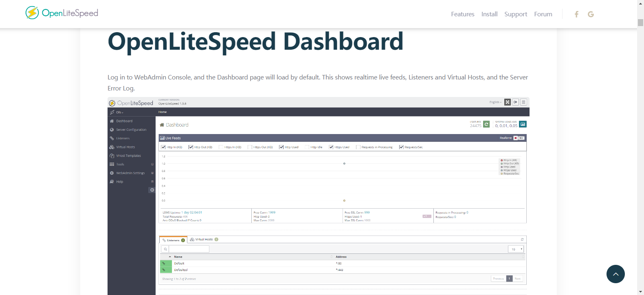Screen dimensions: 644x295
Task: Click the Next pagination button
Action: (x=517, y=279)
